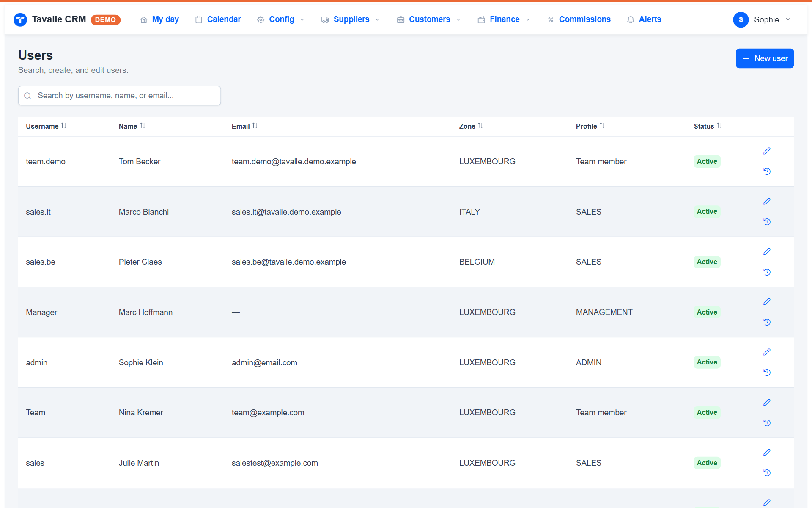Edit Marc Hoffmann's Manager account
This screenshot has width=812, height=508.
(x=767, y=302)
